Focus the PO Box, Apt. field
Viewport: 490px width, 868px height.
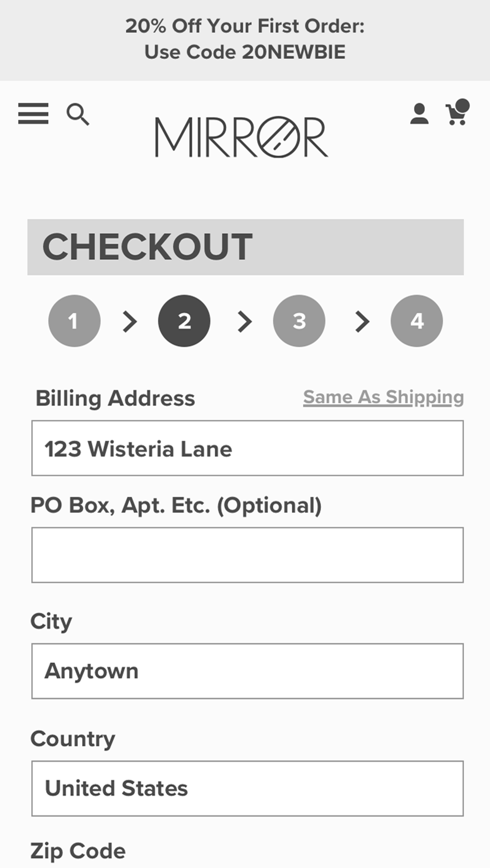click(x=247, y=555)
